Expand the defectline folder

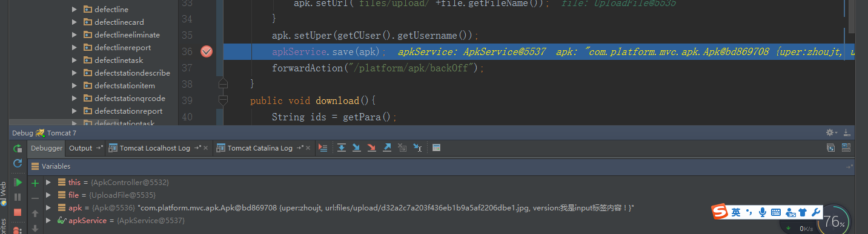75,10
